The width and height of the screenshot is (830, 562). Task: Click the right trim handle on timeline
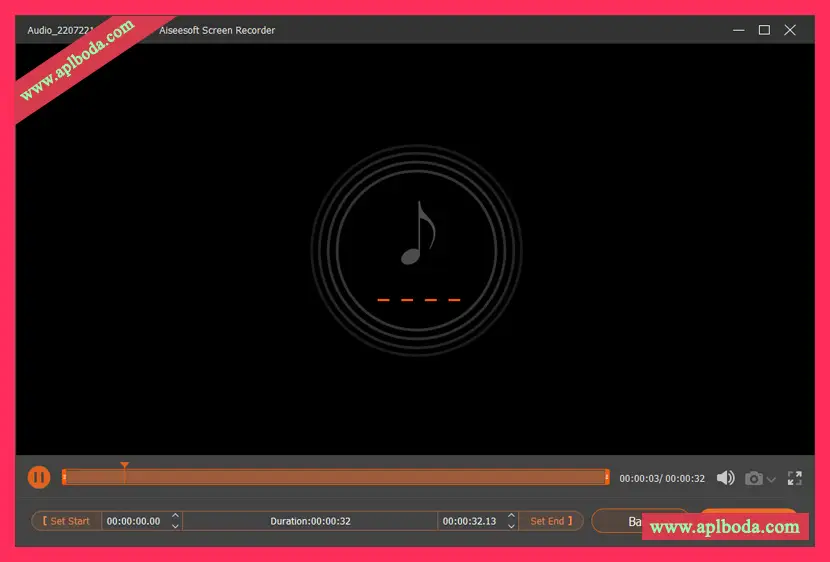coord(607,478)
